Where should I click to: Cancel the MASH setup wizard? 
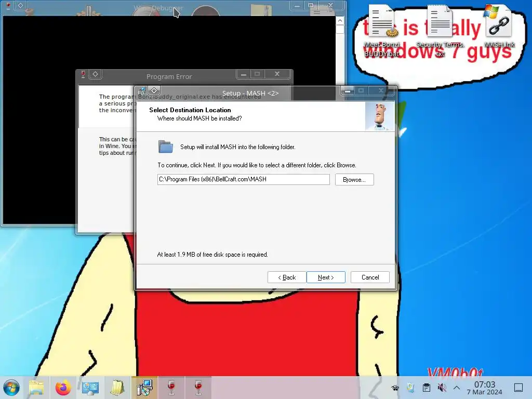370,277
